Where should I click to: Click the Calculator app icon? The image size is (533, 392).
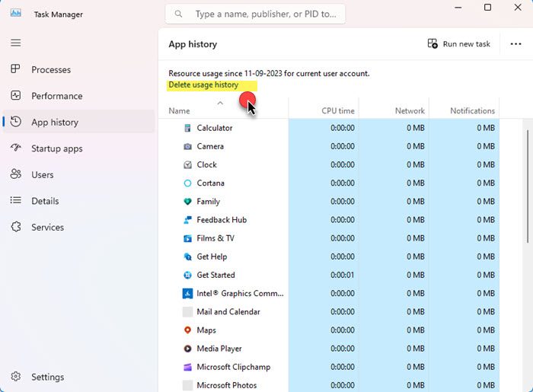click(187, 128)
